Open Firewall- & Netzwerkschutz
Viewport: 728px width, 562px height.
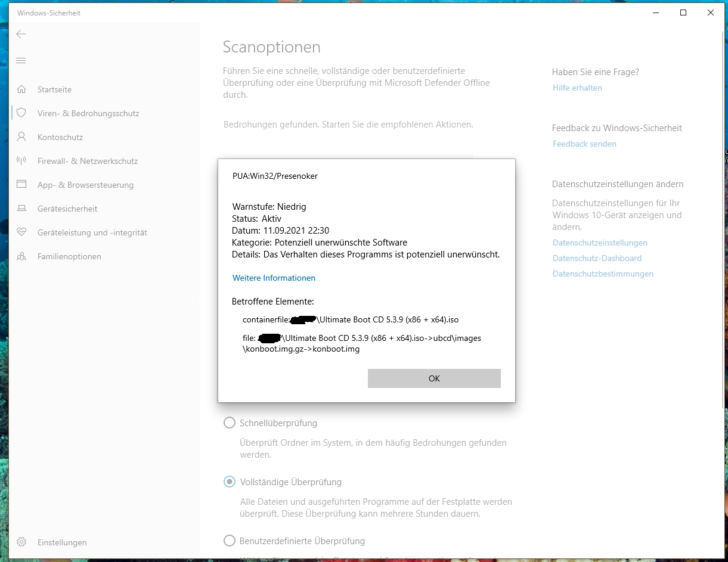88,161
